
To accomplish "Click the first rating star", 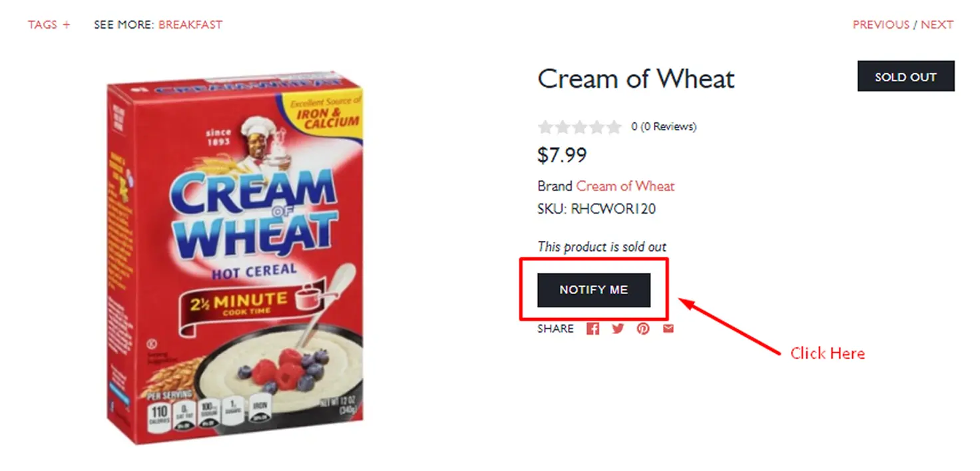I will [545, 126].
